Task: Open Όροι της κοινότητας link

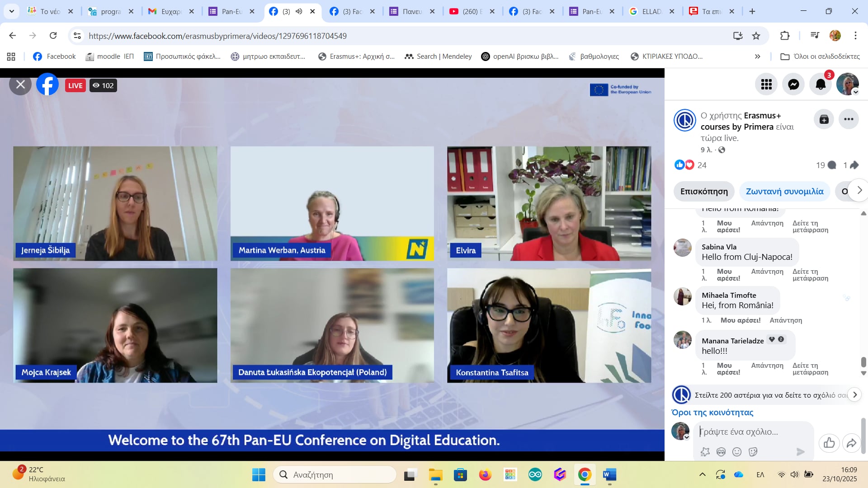Action: click(712, 413)
